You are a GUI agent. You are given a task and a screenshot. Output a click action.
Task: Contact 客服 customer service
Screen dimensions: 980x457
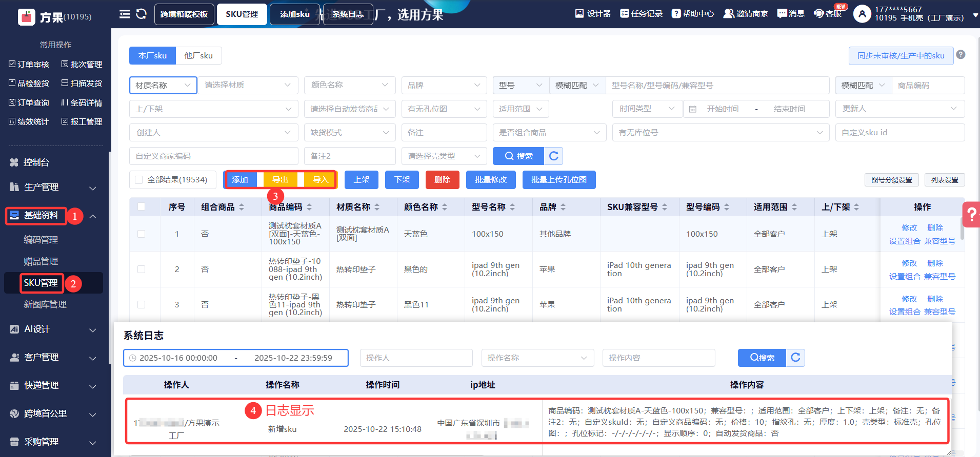pyautogui.click(x=828, y=13)
